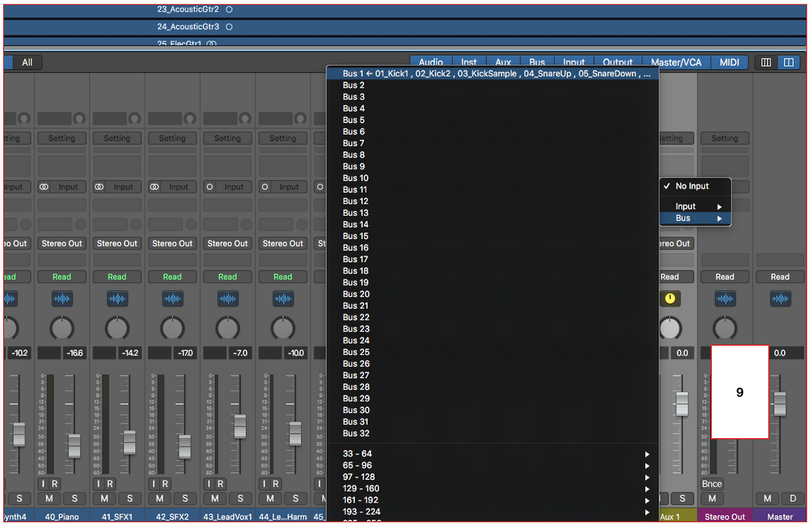Click the Master volume fader

(780, 404)
